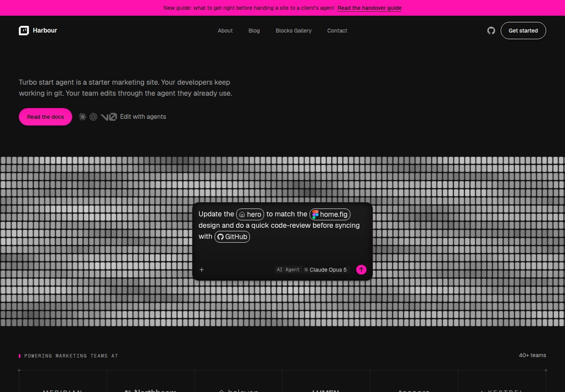The height and width of the screenshot is (392, 565).
Task: Click the OpenAI knot icon beside Read the docs
Action: (x=93, y=117)
